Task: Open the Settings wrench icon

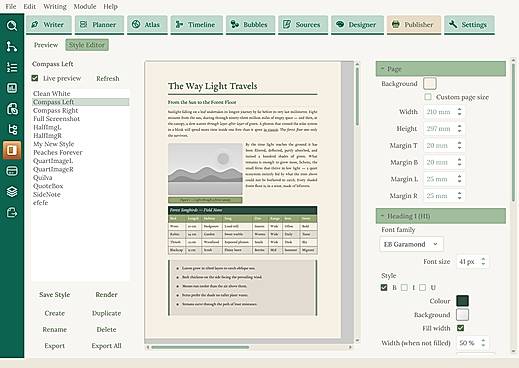Action: coord(453,24)
